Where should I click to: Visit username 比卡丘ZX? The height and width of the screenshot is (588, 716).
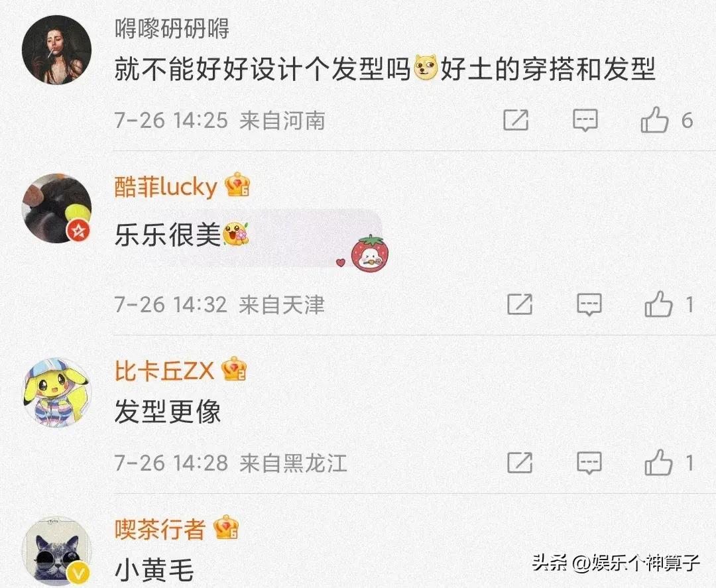click(x=164, y=371)
